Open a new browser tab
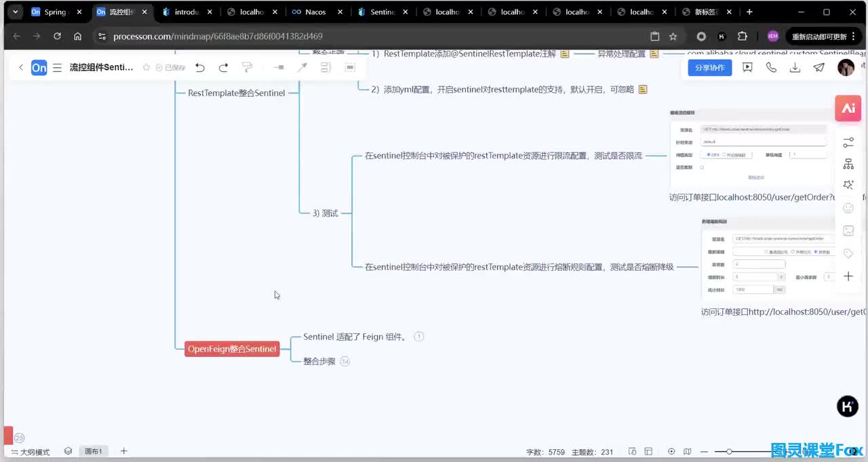 coord(749,12)
